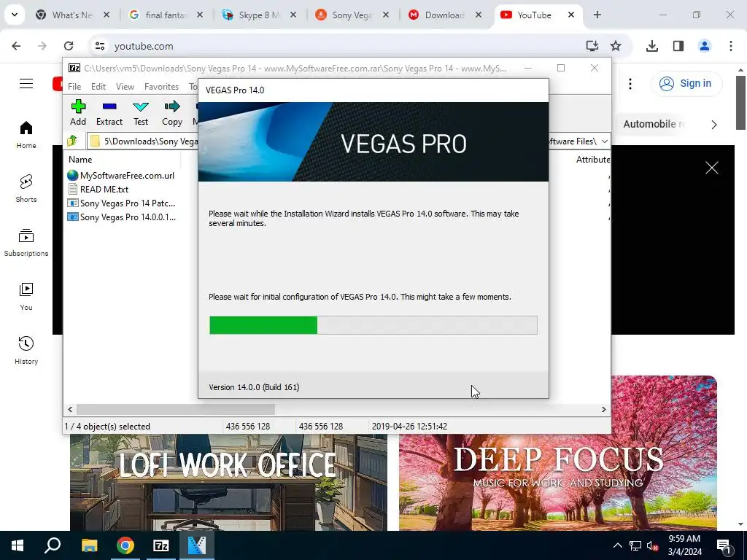Select READ ME.txt file
747x560 pixels.
point(98,189)
